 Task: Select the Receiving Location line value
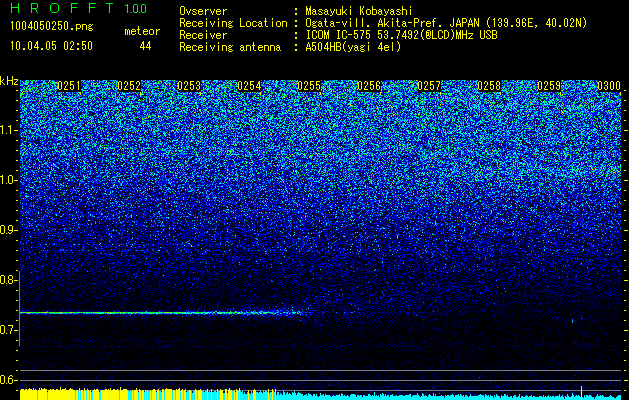click(446, 23)
